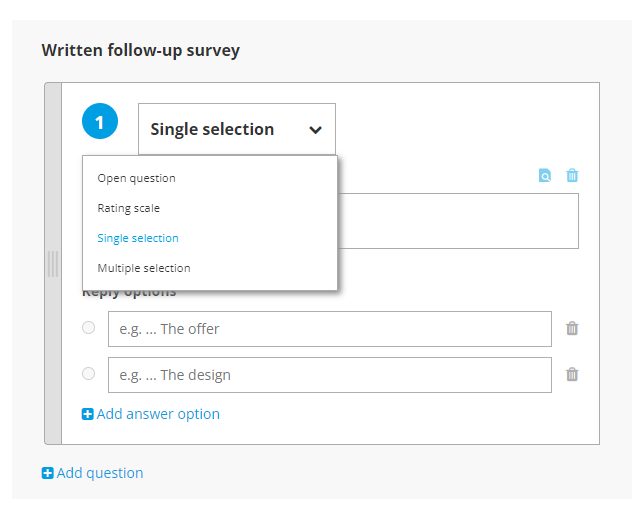The image size is (638, 517).
Task: Delete the 'The offer' answer option
Action: [x=572, y=328]
